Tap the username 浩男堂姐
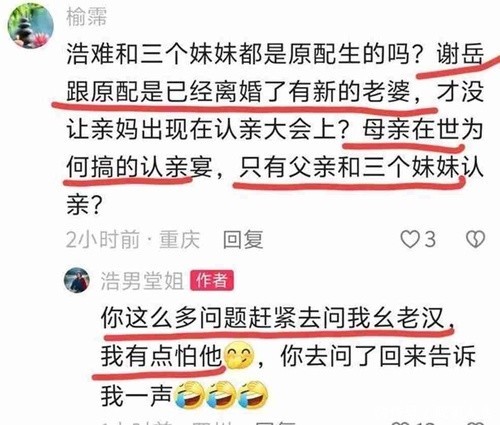This screenshot has height=425, width=500. (142, 281)
